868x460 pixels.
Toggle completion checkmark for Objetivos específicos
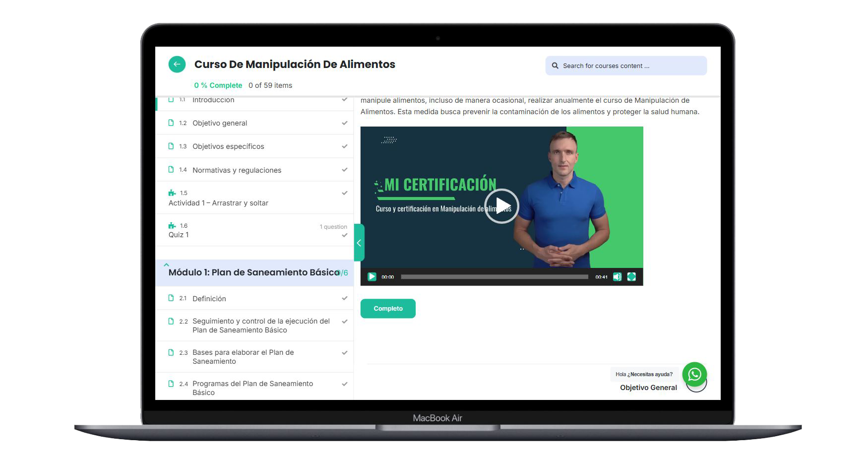point(344,146)
